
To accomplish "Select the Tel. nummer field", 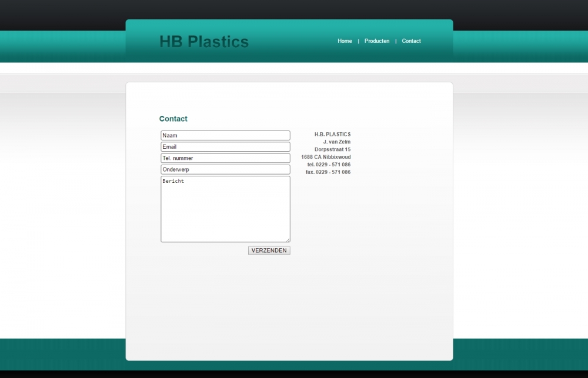I will pos(225,158).
